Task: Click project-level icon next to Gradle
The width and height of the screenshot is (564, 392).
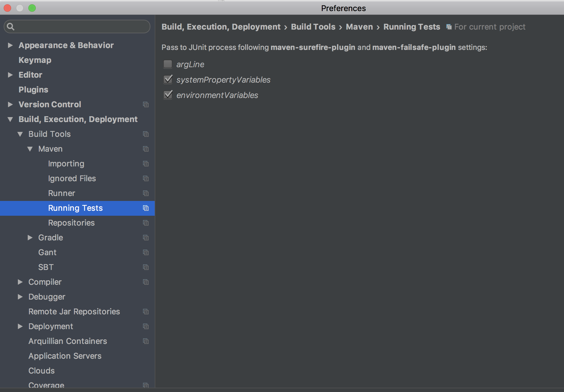Action: [x=146, y=238]
